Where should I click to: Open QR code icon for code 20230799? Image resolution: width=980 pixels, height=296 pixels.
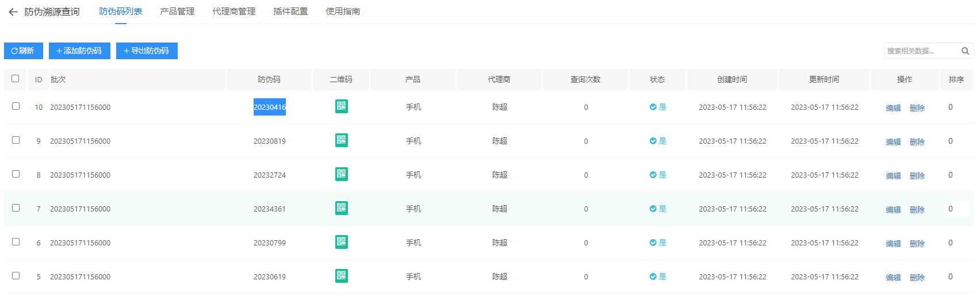tap(341, 242)
